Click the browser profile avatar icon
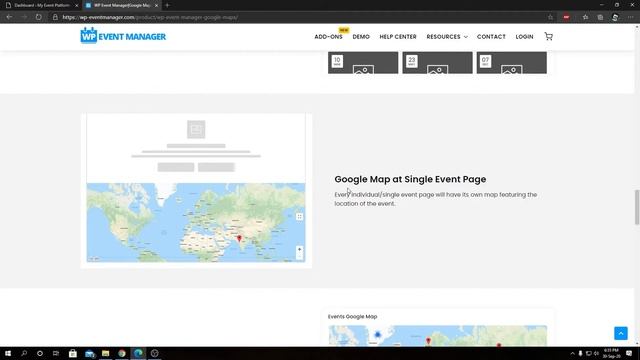This screenshot has height=360, width=640. [x=615, y=17]
